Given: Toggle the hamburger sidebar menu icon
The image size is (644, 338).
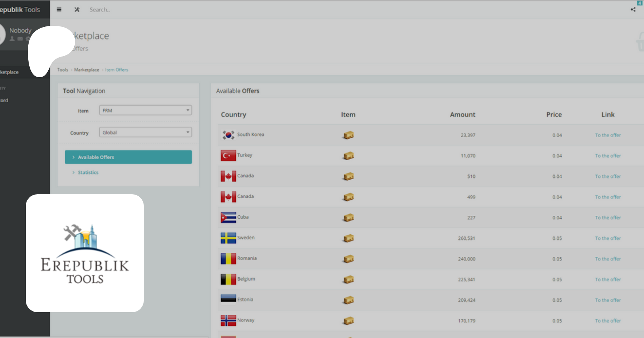Looking at the screenshot, I should [59, 10].
